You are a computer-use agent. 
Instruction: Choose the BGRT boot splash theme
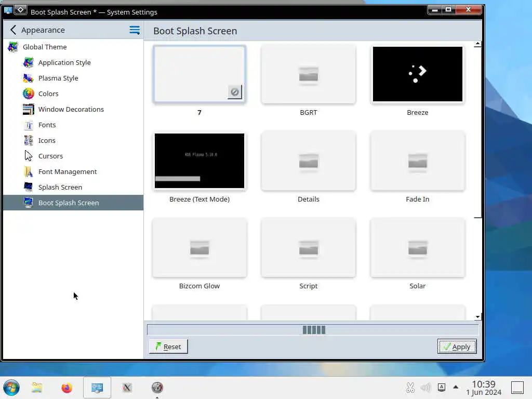[x=309, y=74]
